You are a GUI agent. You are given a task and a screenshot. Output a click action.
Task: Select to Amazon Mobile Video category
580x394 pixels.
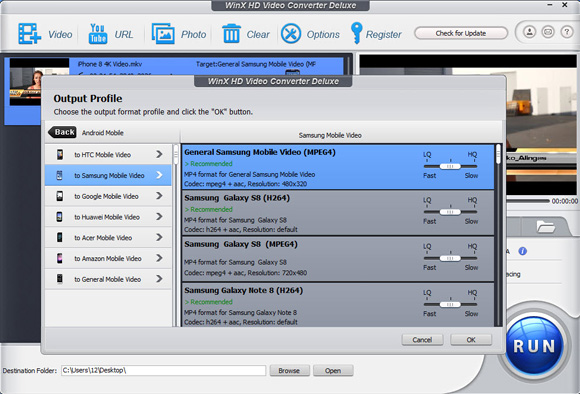click(108, 258)
